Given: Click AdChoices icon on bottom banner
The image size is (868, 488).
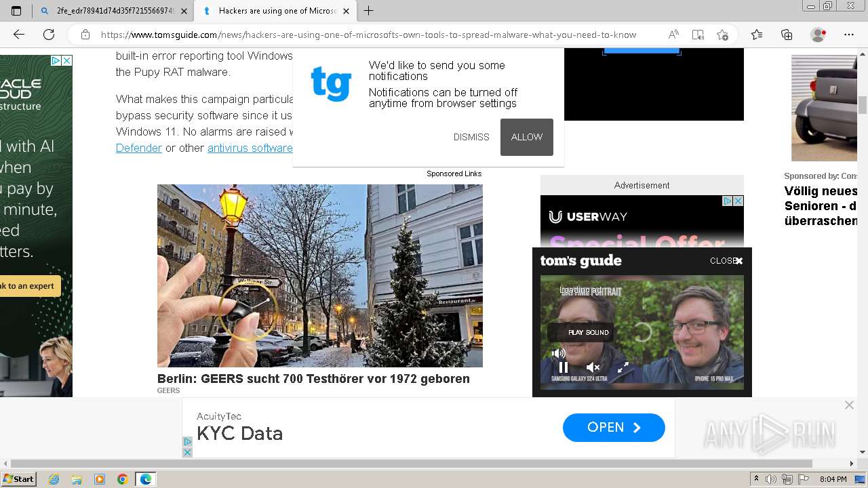Looking at the screenshot, I should [188, 442].
